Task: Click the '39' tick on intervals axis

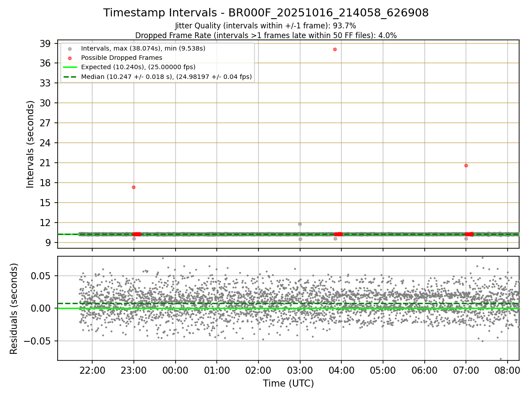Action: click(45, 43)
